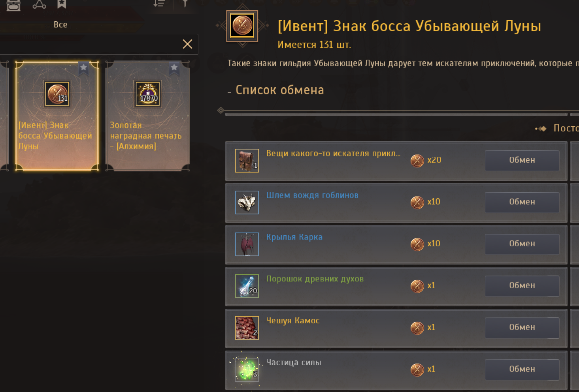Show bookmarked items via ribbon icon
This screenshot has width=579, height=392.
click(62, 4)
